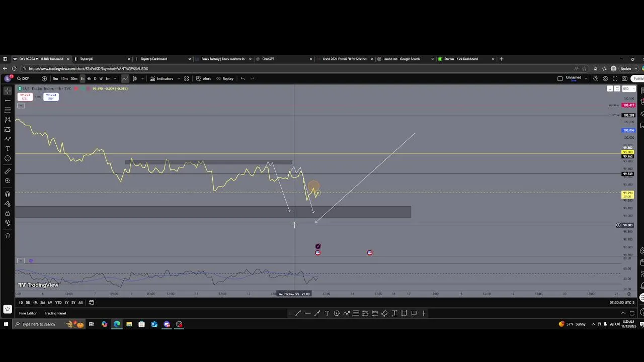Select the text annotation tool

(8, 149)
